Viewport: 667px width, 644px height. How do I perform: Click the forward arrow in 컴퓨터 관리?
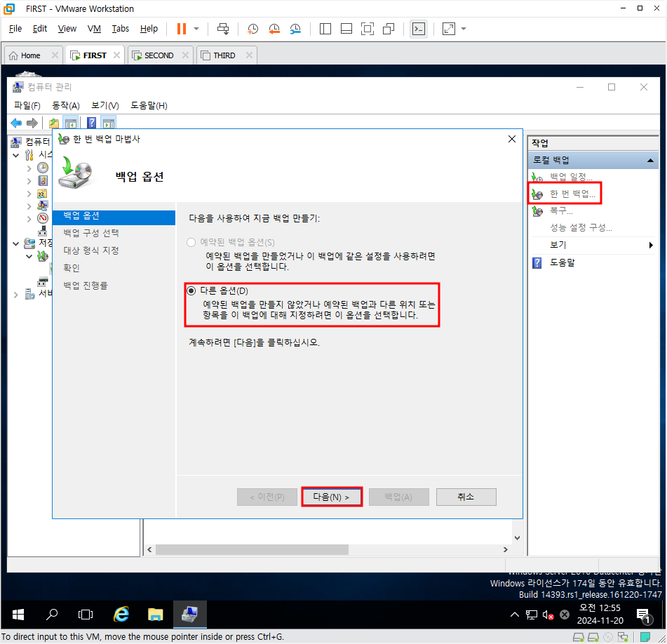coord(32,123)
